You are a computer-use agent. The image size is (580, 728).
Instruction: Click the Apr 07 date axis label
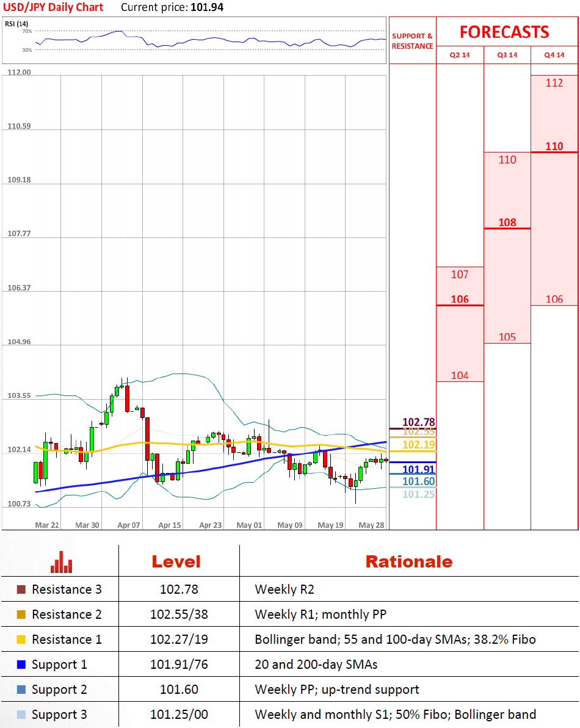(129, 525)
